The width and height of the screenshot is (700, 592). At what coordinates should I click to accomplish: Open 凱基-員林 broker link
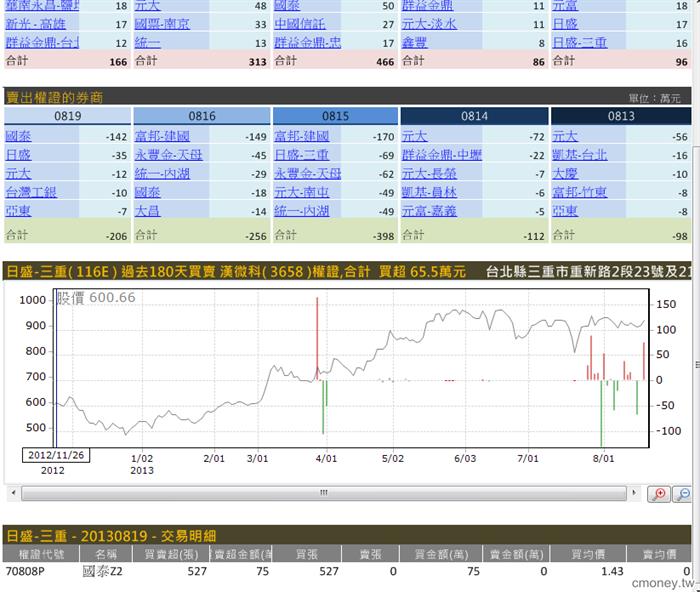429,192
